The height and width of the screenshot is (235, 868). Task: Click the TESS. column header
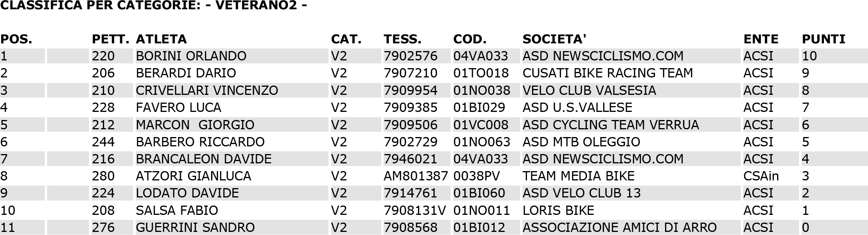pos(402,39)
